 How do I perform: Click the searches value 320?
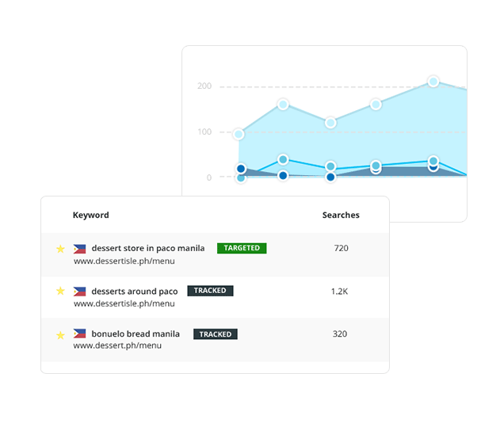340,334
